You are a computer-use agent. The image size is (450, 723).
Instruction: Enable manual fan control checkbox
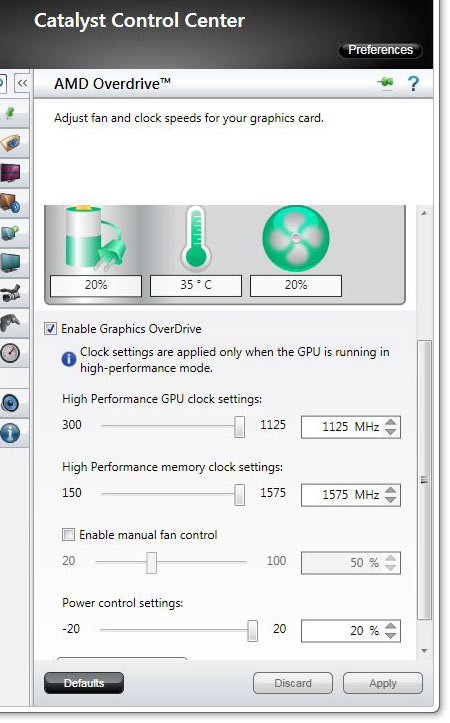pyautogui.click(x=68, y=535)
